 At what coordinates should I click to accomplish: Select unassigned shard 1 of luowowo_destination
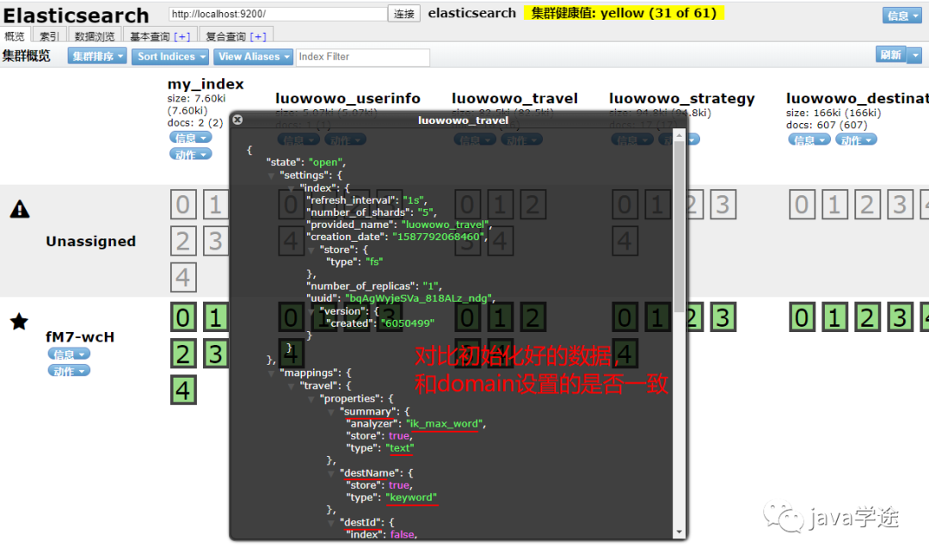coord(834,205)
